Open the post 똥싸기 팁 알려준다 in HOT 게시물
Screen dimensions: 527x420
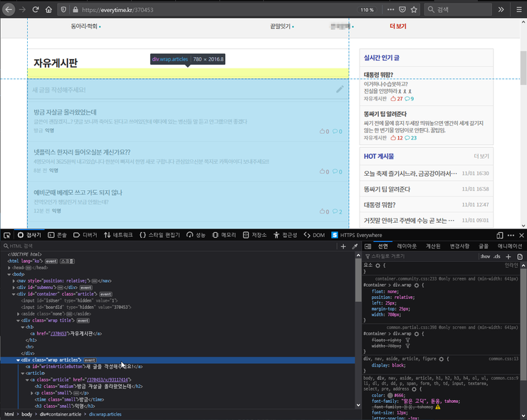tap(387, 189)
